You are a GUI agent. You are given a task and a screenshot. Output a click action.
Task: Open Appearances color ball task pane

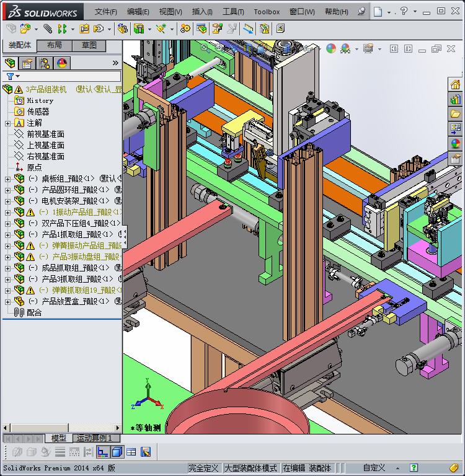click(x=455, y=143)
